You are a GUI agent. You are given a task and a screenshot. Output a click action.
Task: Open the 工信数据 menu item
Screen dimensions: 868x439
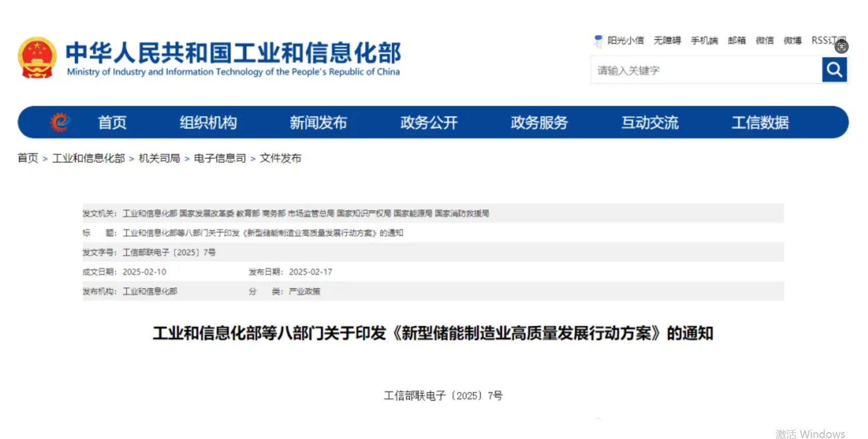[x=760, y=123]
